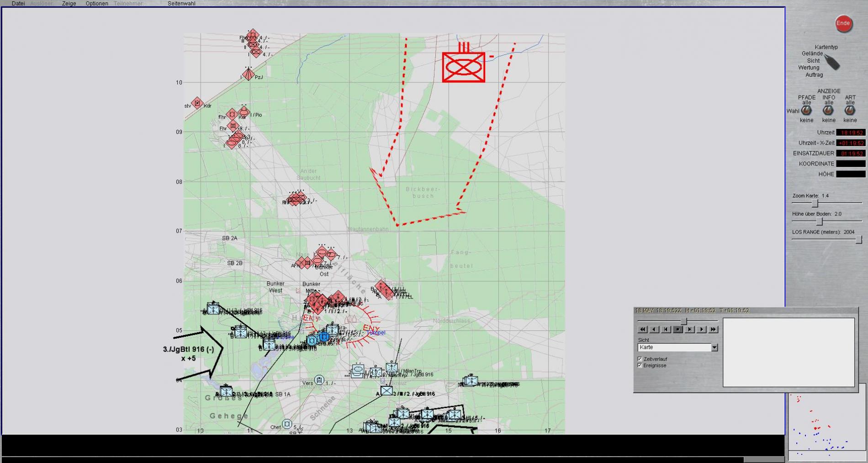Step to previous frame in replay

pyautogui.click(x=666, y=329)
